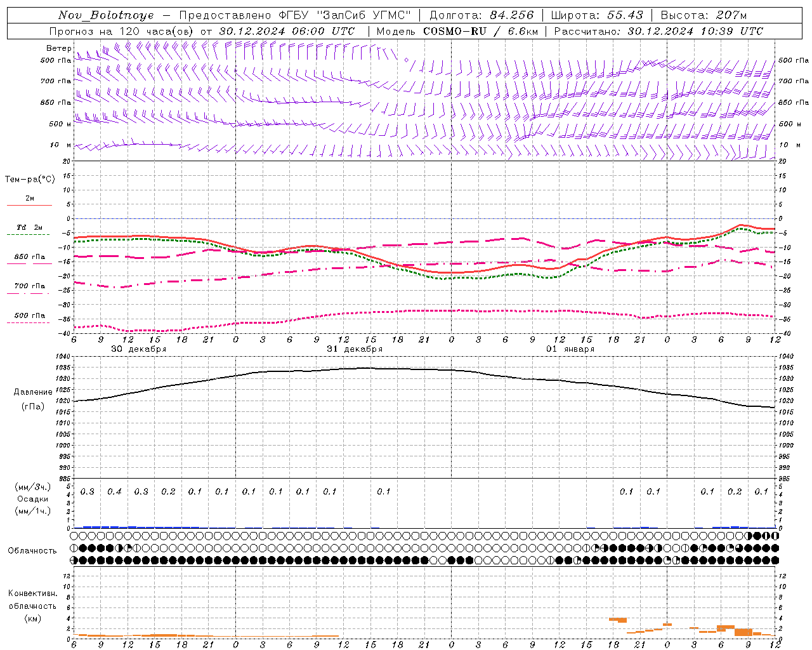Click the 0.4 precipitation value
Screen dimensions: 812x650
coord(114,492)
